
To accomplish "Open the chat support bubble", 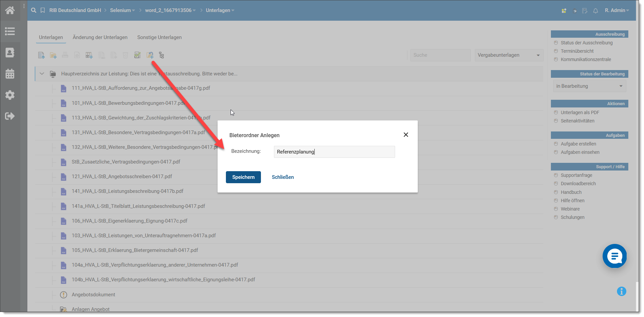I will point(614,256).
